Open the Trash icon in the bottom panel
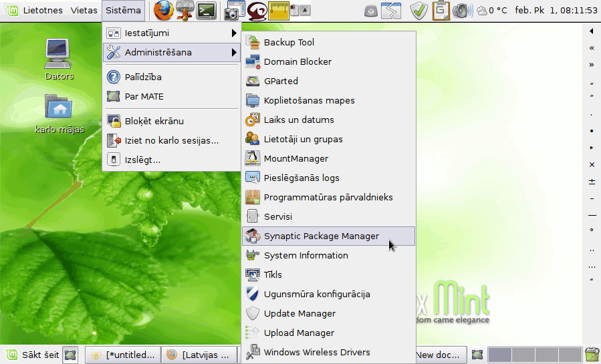 coord(592,355)
